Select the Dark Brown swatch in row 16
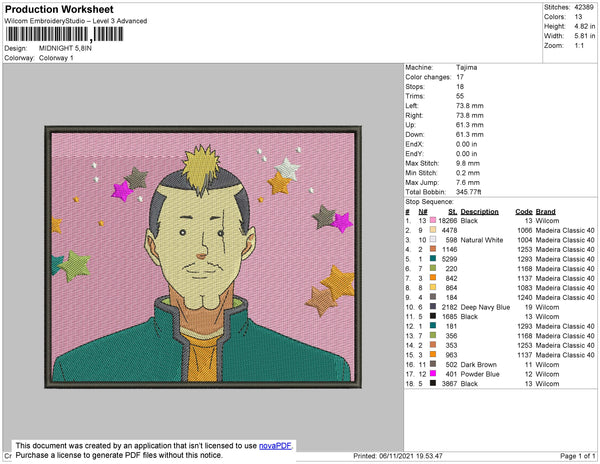This screenshot has height=464, width=600. coord(433,365)
